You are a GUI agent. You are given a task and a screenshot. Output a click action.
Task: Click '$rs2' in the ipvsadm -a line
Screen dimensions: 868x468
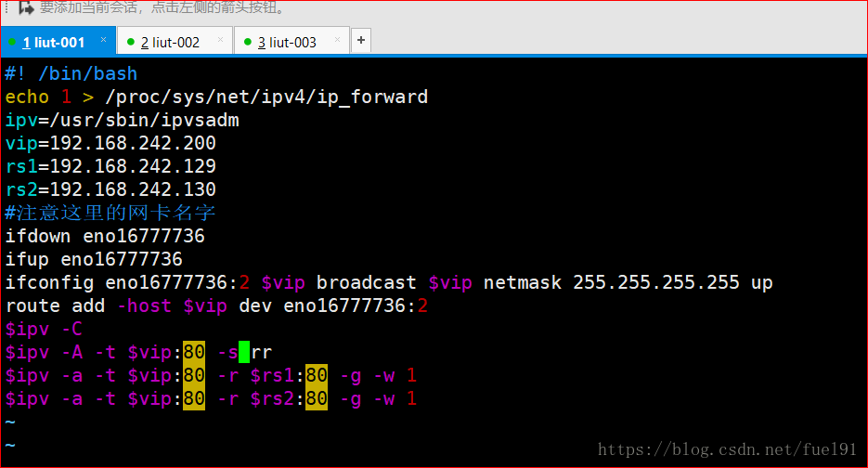[272, 399]
